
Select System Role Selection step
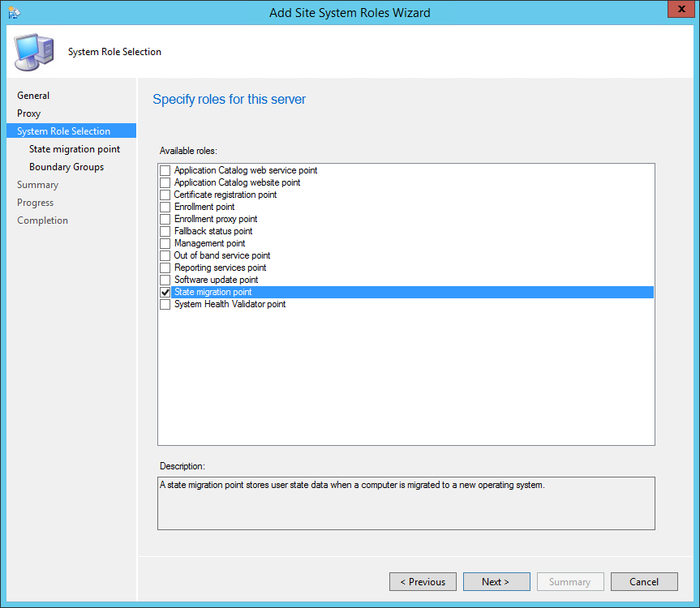pyautogui.click(x=71, y=131)
